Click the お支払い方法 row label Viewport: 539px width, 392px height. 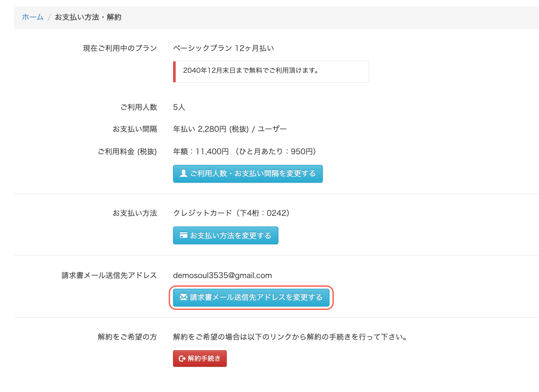tap(135, 213)
